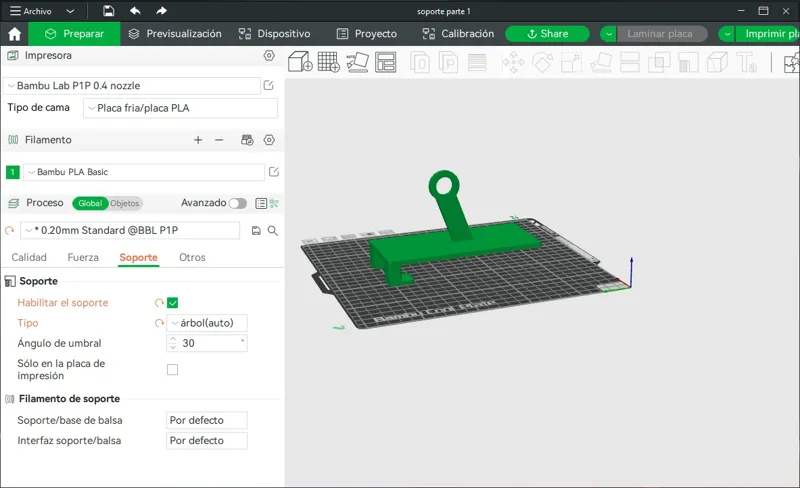Viewport: 800px width, 488px height.
Task: Open the Tipo de cama dropdown
Action: pyautogui.click(x=181, y=108)
